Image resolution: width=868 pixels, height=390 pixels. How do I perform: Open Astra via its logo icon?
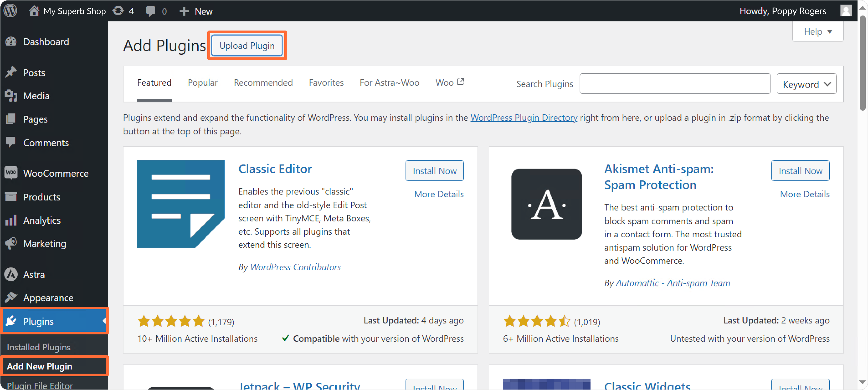click(x=11, y=274)
